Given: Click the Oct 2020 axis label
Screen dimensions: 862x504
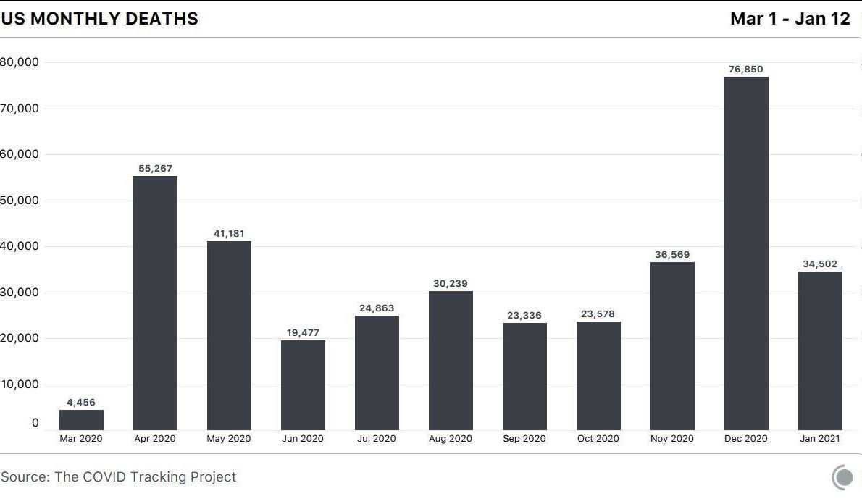Looking at the screenshot, I should click(598, 439).
